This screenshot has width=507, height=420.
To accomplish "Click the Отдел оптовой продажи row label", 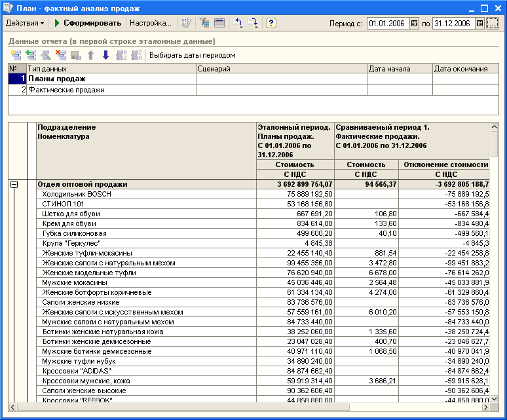I will (83, 184).
